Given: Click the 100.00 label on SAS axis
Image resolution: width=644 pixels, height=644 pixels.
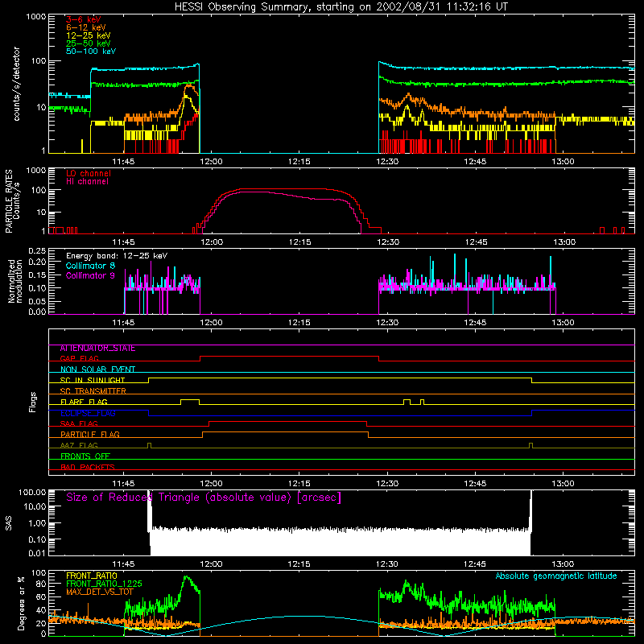Looking at the screenshot, I should tap(32, 492).
